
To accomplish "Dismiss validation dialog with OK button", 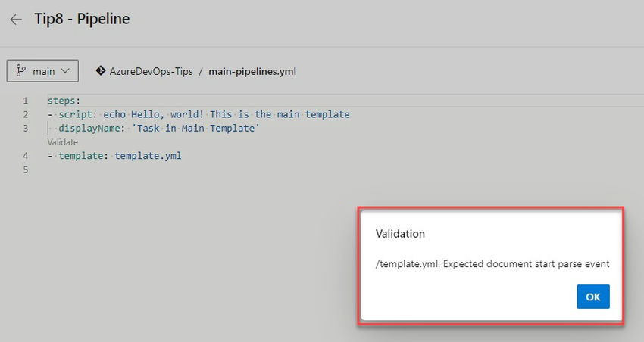I will tap(593, 297).
